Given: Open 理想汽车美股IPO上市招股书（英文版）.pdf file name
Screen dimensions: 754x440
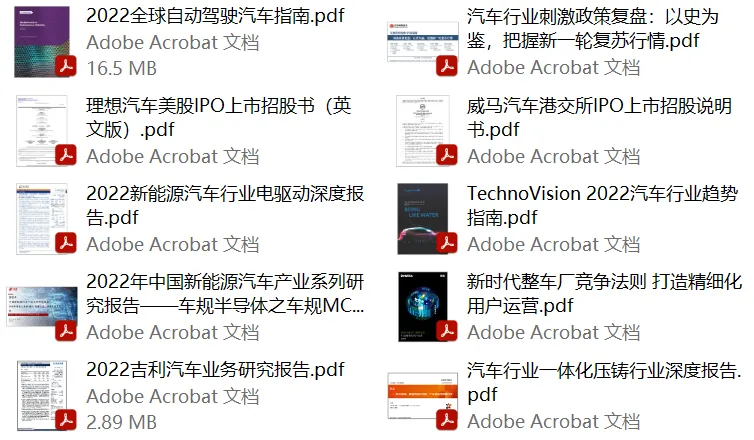Looking at the screenshot, I should click(x=219, y=117).
